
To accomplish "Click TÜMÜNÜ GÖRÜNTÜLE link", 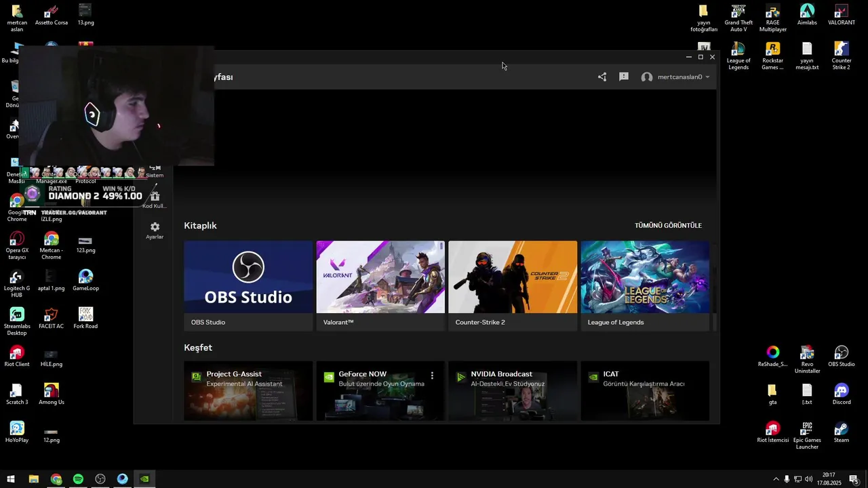I will (x=668, y=226).
